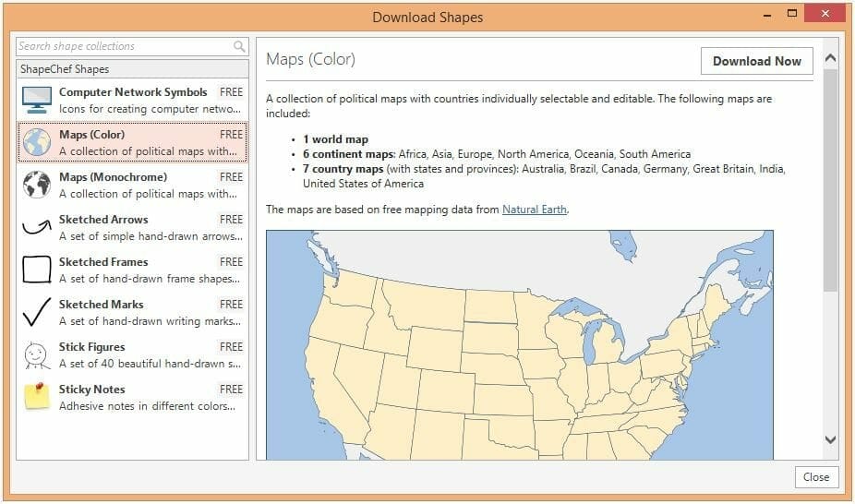Click the Sketched Arrows curved arrow icon

coord(37,227)
